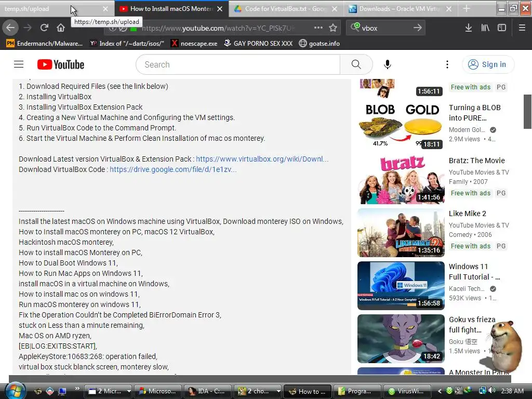The height and width of the screenshot is (399, 532).
Task: Show hidden system tray icons arrow
Action: 440,391
